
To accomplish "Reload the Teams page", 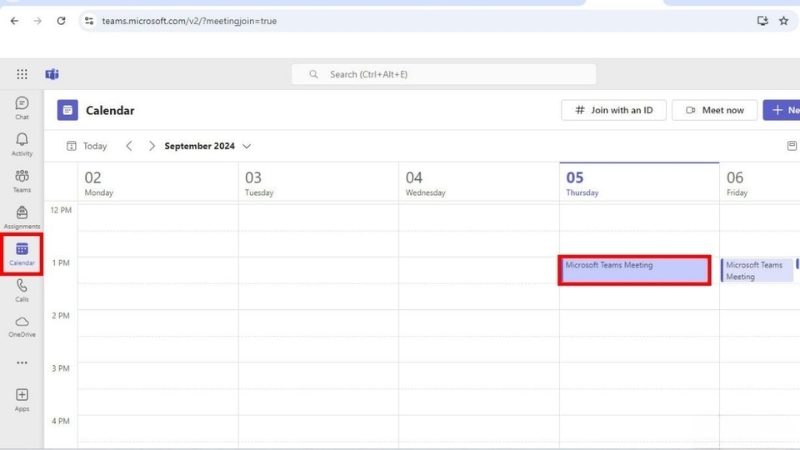I will (61, 21).
